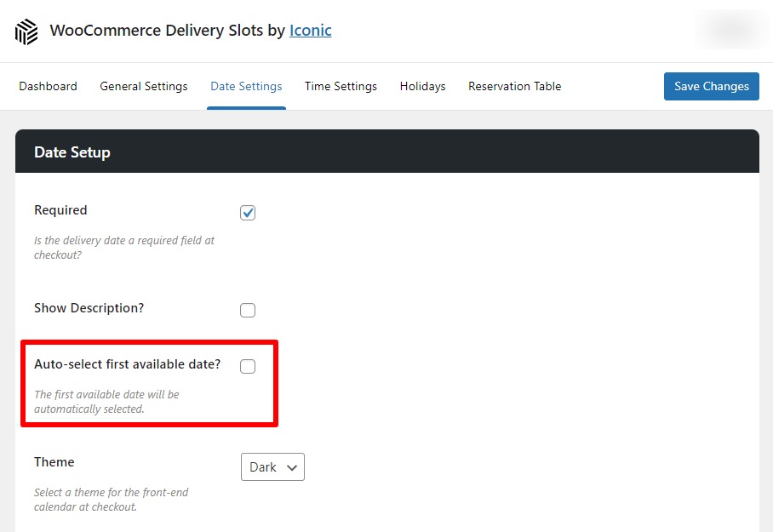773x532 pixels.
Task: Change the Dark theme selection
Action: (x=272, y=466)
